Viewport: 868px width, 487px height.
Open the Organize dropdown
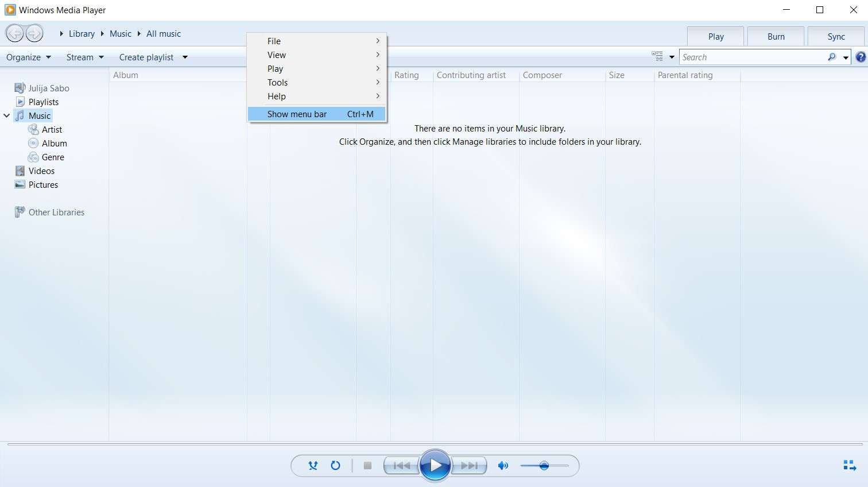click(x=29, y=57)
